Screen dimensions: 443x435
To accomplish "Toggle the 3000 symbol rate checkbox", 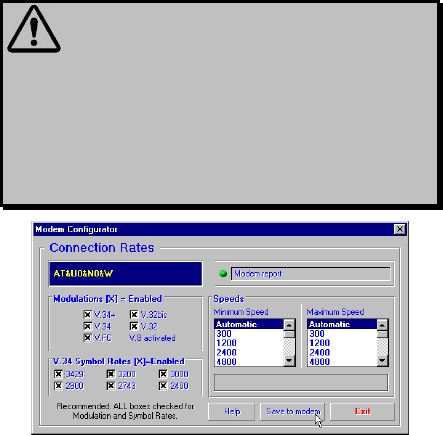I will point(163,374).
